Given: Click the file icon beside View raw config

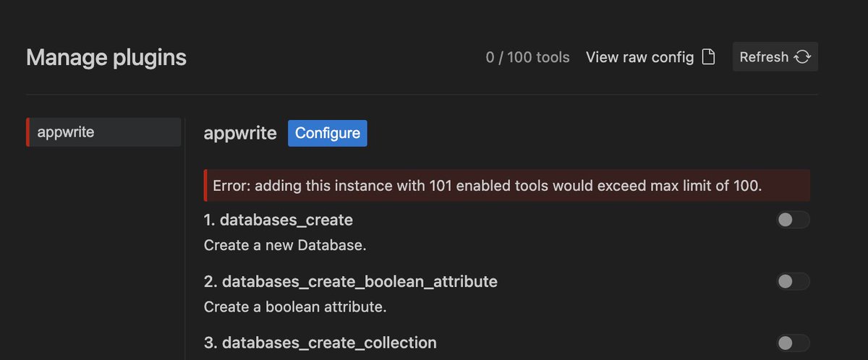Looking at the screenshot, I should [x=709, y=57].
